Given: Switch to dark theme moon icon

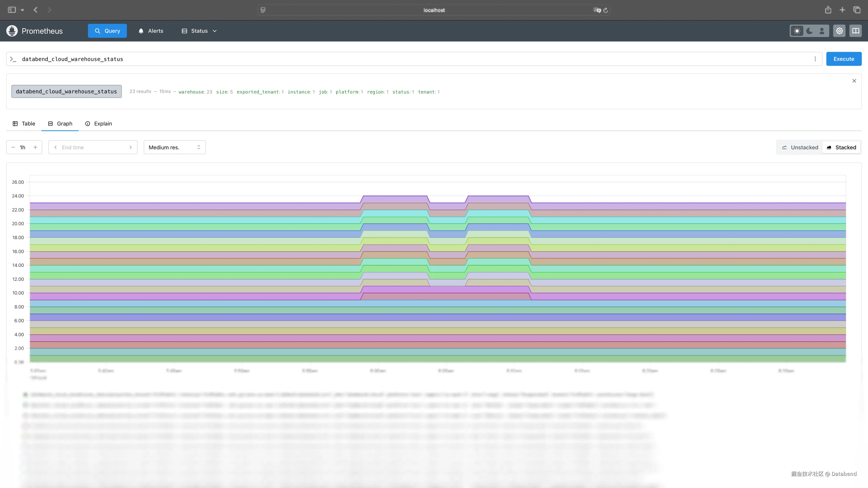Looking at the screenshot, I should pyautogui.click(x=809, y=31).
